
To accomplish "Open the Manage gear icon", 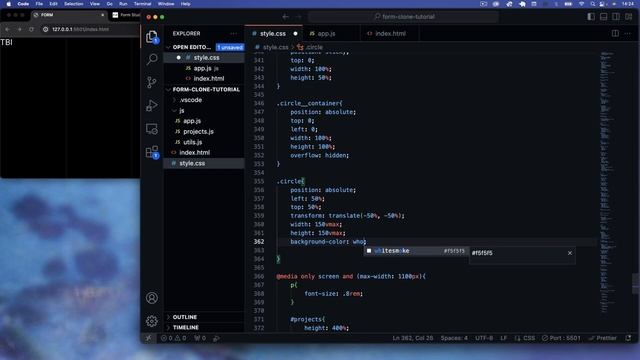I will [x=152, y=321].
